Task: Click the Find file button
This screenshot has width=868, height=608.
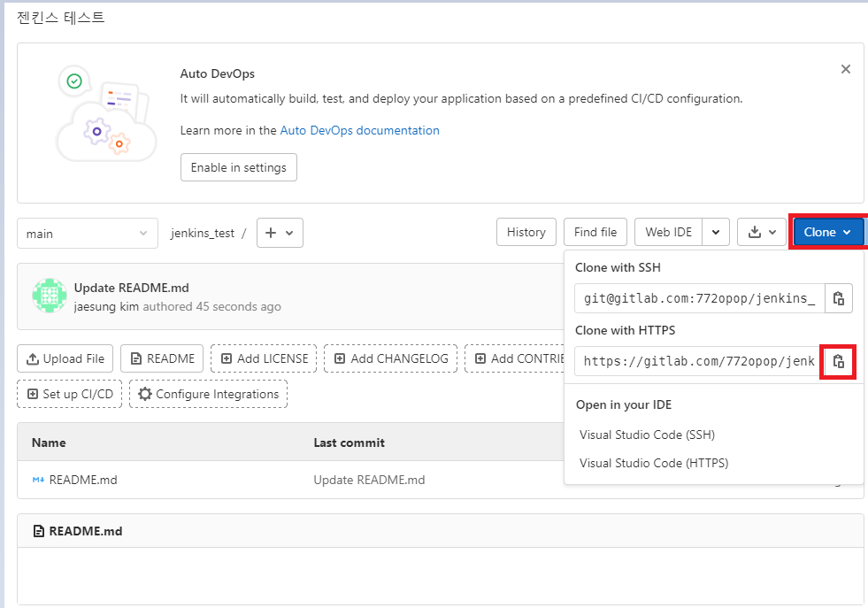Action: [x=595, y=232]
